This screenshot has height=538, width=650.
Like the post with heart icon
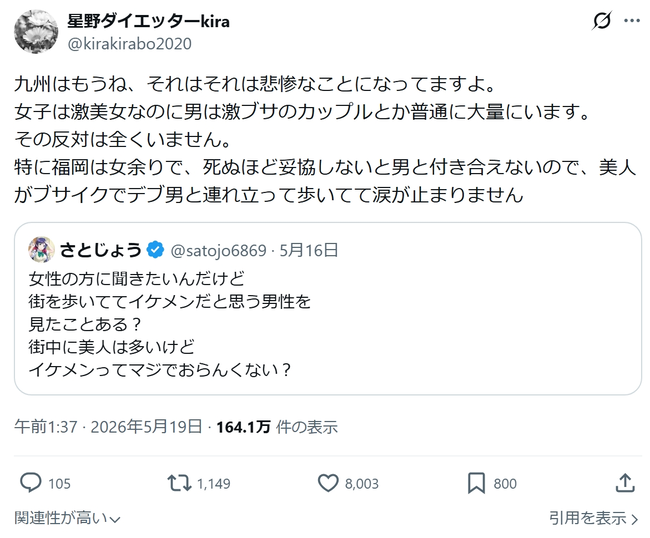[328, 483]
